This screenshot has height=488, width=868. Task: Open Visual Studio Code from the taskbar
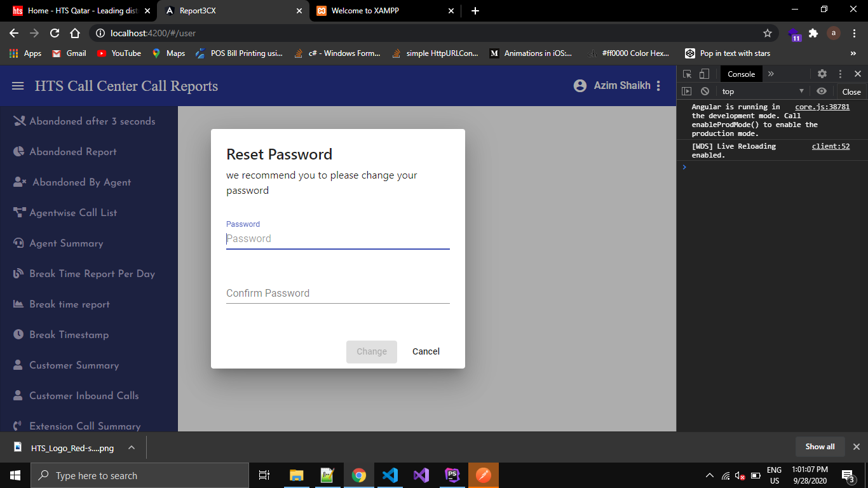point(390,475)
